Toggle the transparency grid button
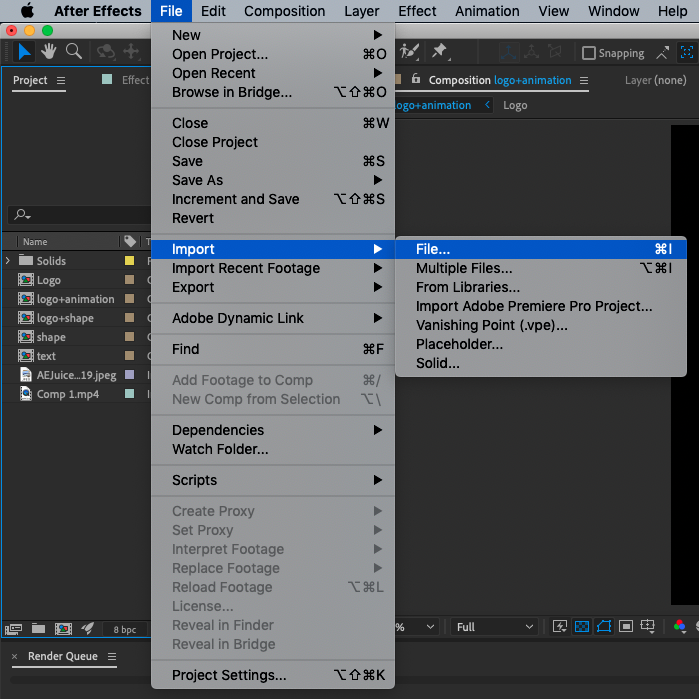The image size is (699, 699). [x=582, y=627]
